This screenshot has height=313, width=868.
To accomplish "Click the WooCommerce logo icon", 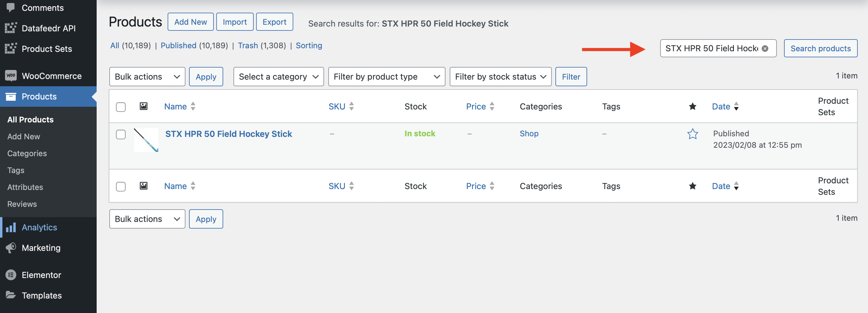I will [11, 76].
